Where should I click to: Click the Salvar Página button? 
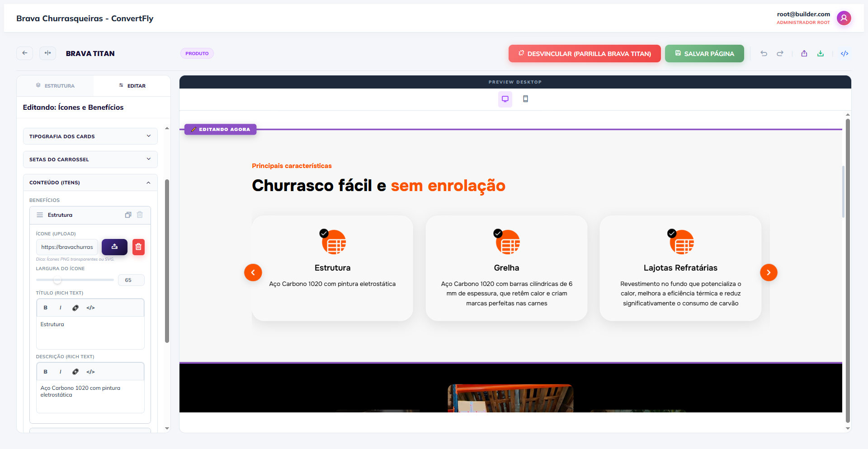(704, 53)
